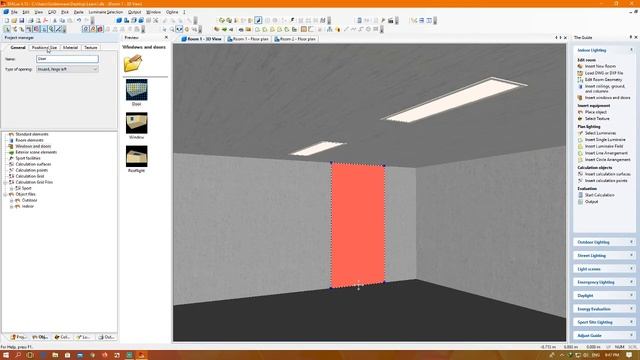The width and height of the screenshot is (640, 360).
Task: Select Room elements in the tree
Action: pyautogui.click(x=29, y=140)
